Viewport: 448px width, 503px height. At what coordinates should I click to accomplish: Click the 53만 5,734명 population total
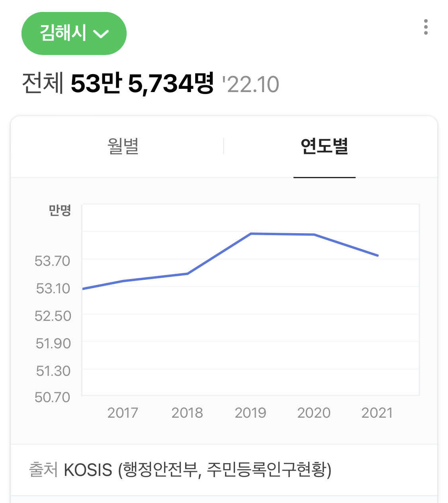(x=142, y=84)
